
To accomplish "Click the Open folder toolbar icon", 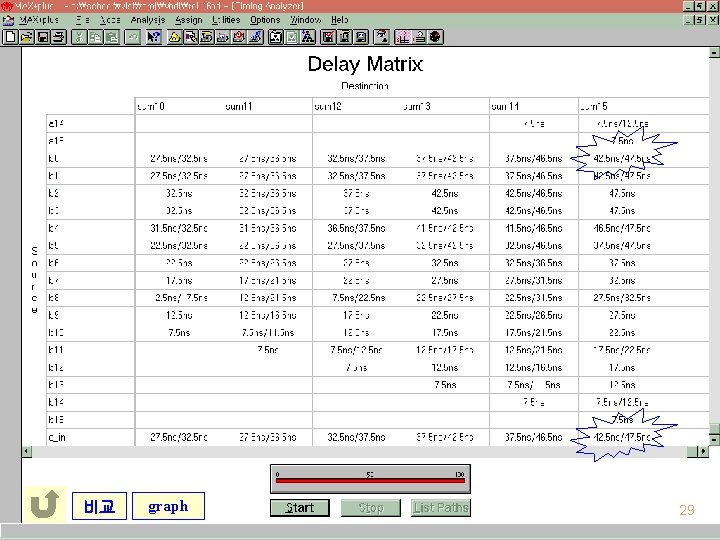I will (x=26, y=37).
